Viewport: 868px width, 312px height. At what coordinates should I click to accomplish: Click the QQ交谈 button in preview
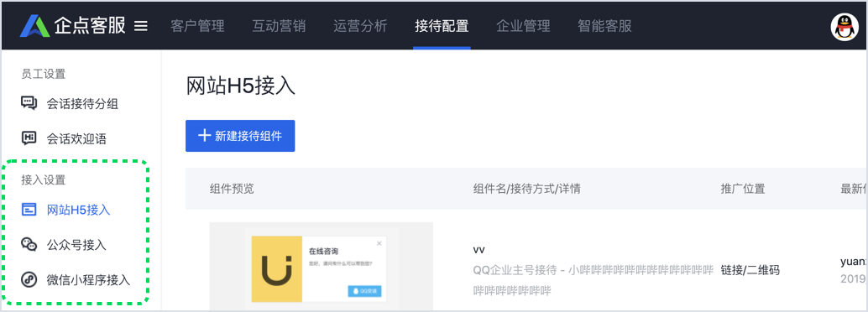(x=365, y=290)
